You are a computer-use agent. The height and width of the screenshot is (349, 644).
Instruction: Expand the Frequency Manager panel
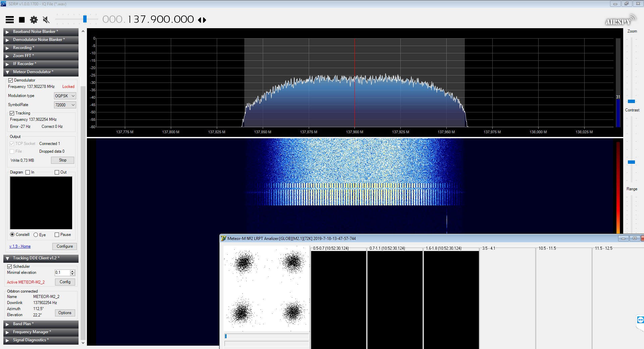[41, 332]
